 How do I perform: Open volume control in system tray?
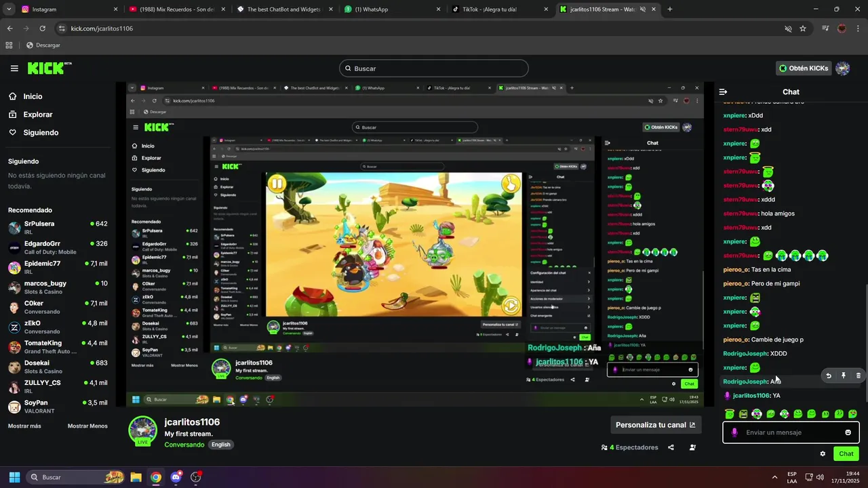pos(820,477)
